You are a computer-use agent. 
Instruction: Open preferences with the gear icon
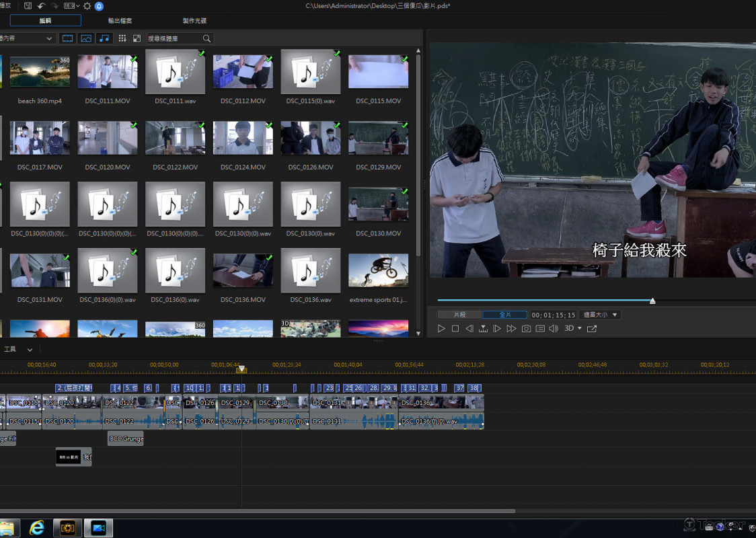pyautogui.click(x=87, y=6)
